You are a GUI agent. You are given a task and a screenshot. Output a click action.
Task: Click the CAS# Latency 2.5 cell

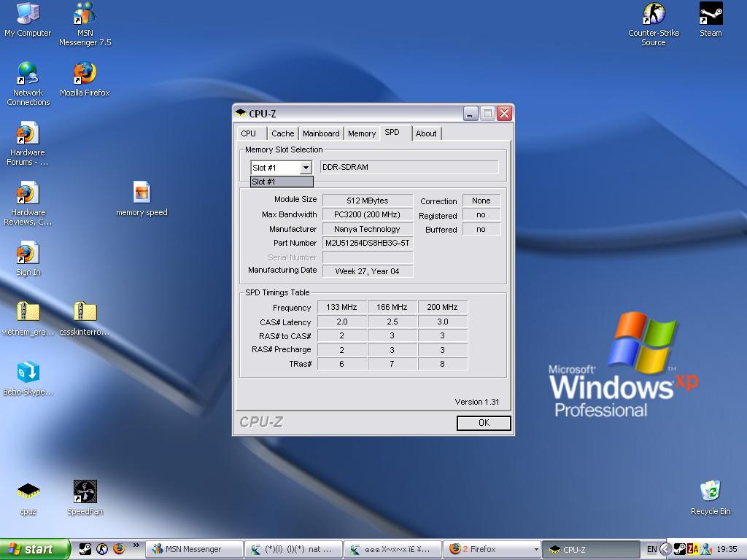[392, 322]
